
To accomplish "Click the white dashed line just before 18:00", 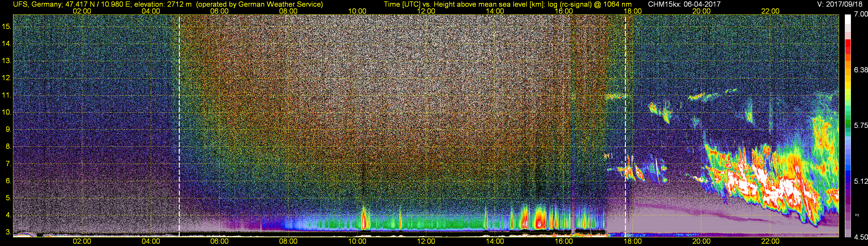I will (625, 125).
